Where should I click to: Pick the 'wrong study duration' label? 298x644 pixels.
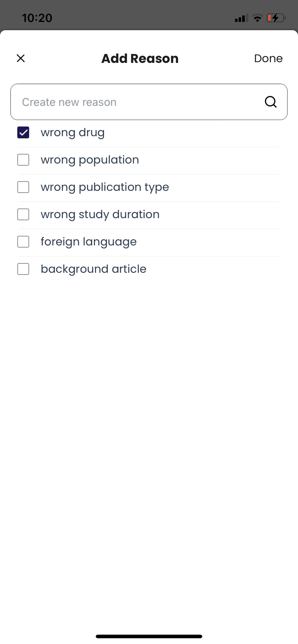tap(100, 215)
